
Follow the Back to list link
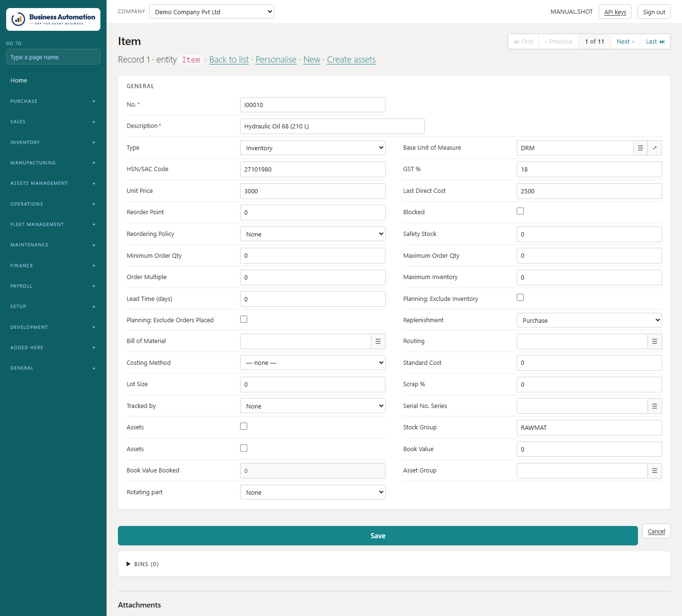click(x=229, y=60)
